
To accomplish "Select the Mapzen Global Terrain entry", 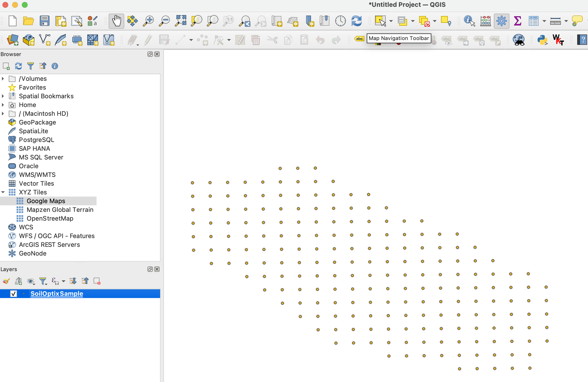I will [x=60, y=210].
